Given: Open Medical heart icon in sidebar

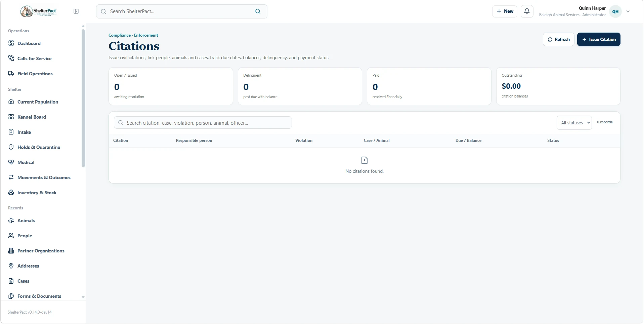Looking at the screenshot, I should pyautogui.click(x=11, y=162).
